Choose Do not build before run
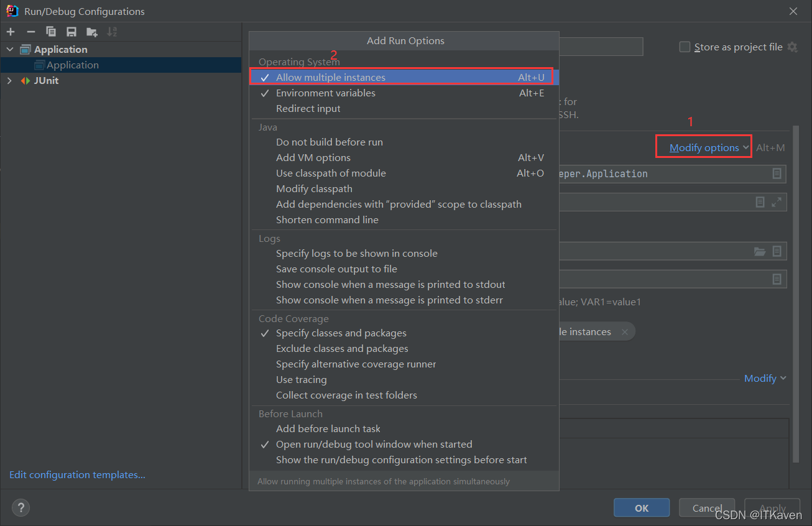The height and width of the screenshot is (526, 812). pos(404,142)
